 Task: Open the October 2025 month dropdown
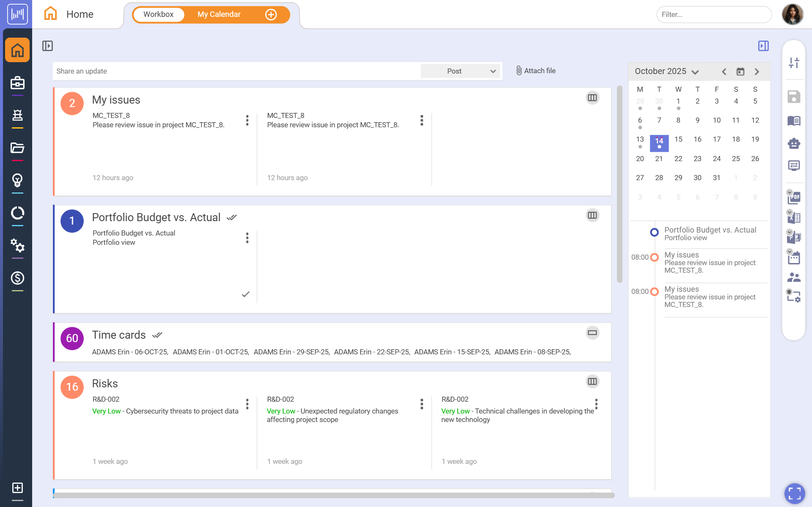tap(696, 71)
